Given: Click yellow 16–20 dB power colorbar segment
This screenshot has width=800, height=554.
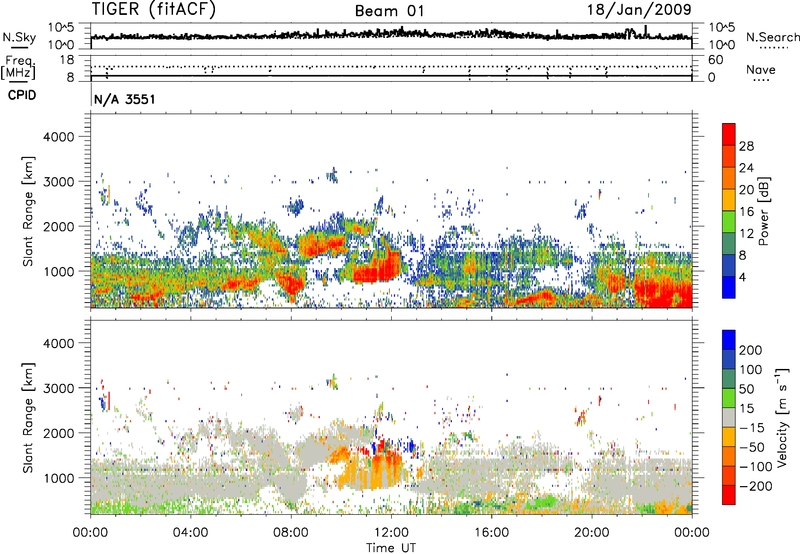Looking at the screenshot, I should tap(729, 199).
